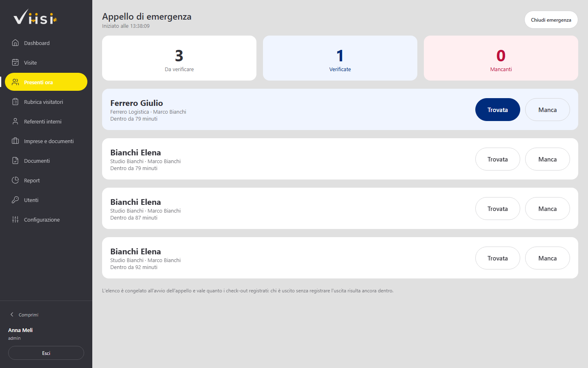588x368 pixels.
Task: Click the text "Dentro da 92 minuti"
Action: pyautogui.click(x=134, y=267)
